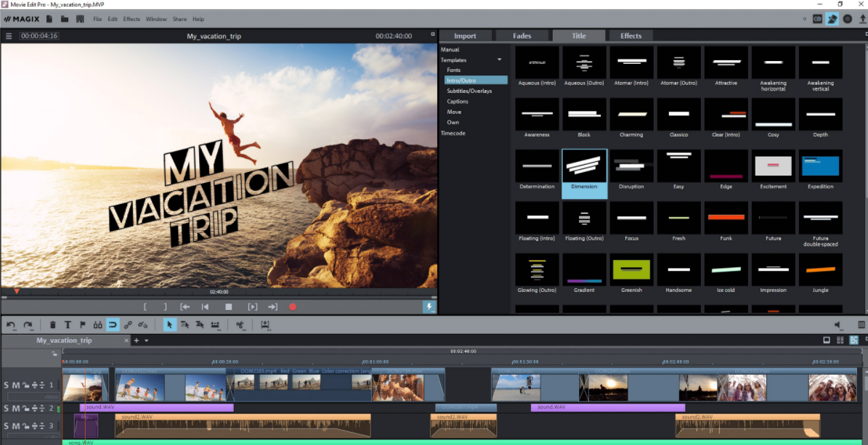868x445 pixels.
Task: Switch to the Effects tab in media pool
Action: point(631,36)
